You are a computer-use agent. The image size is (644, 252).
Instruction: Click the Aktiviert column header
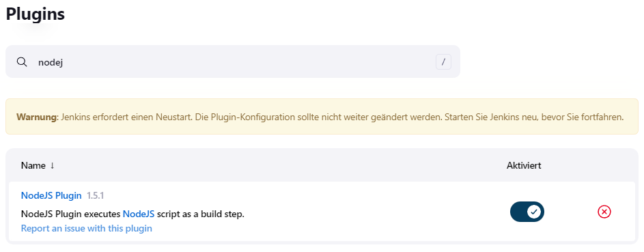[x=524, y=166]
